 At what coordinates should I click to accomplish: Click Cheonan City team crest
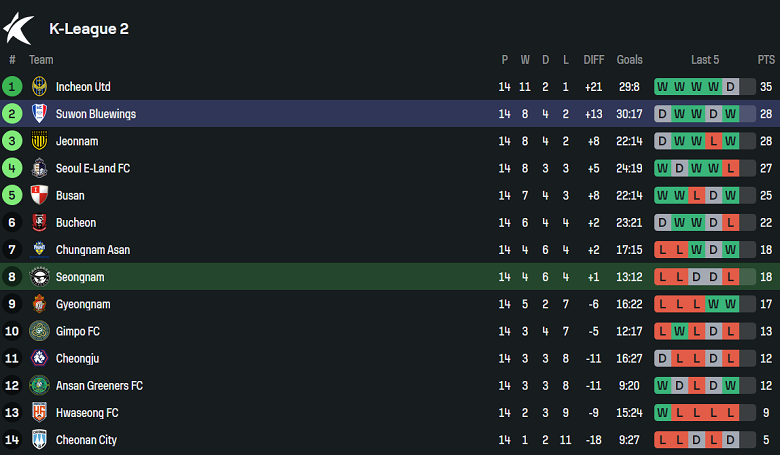[39, 439]
